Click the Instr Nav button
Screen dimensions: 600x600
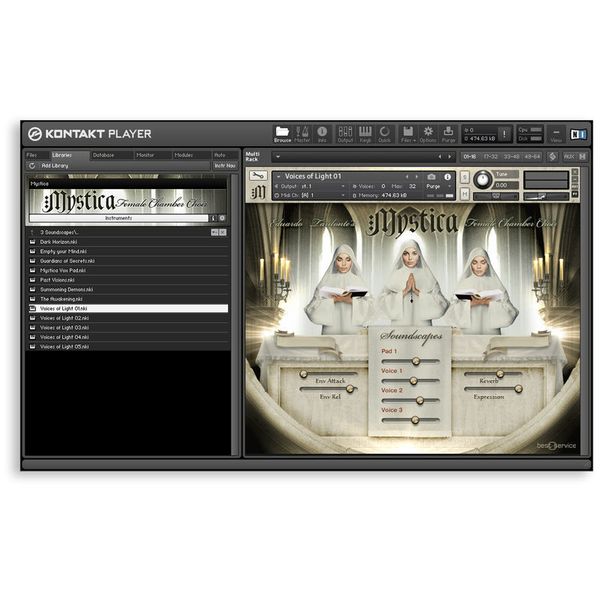pyautogui.click(x=225, y=165)
